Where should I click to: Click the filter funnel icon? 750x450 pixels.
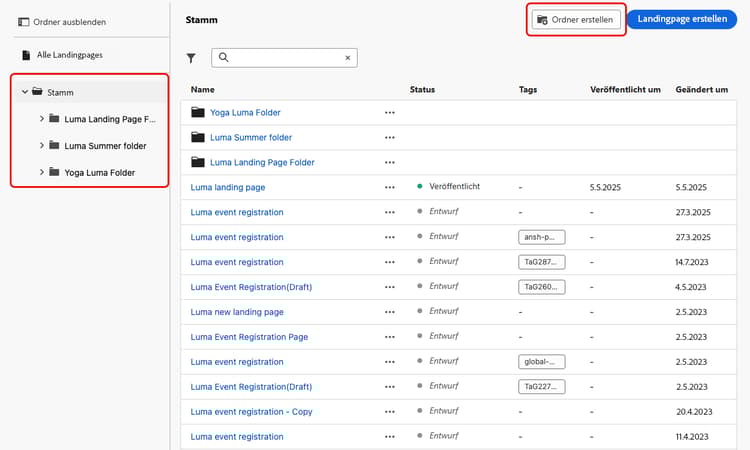click(191, 58)
